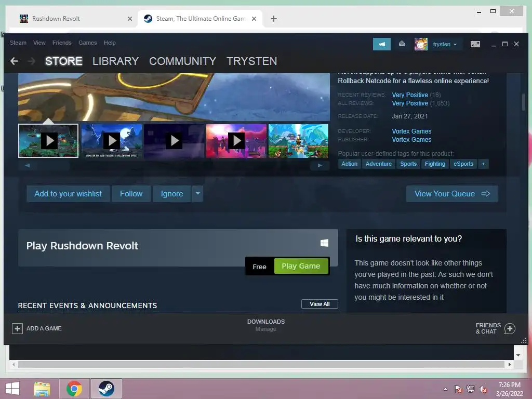The width and height of the screenshot is (532, 399).
Task: Select the Adventure tag
Action: tap(379, 164)
